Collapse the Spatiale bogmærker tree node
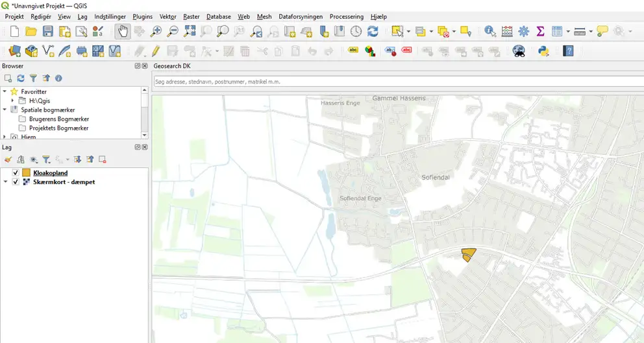The width and height of the screenshot is (644, 343). [x=5, y=110]
